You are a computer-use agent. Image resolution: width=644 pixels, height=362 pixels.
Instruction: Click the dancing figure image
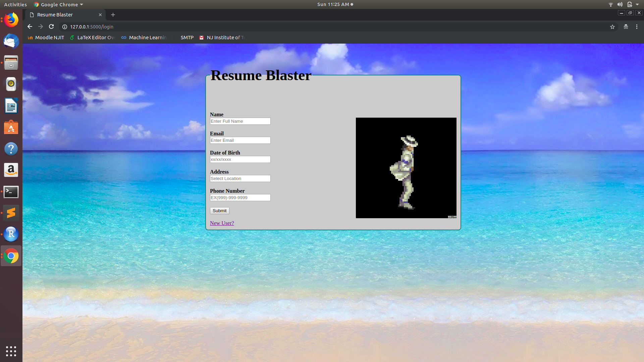(406, 168)
